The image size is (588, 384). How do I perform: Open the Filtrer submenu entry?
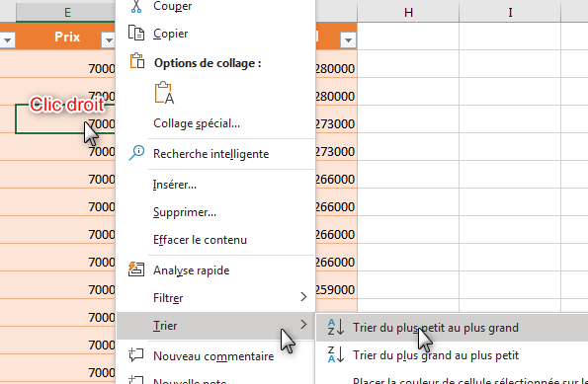[x=216, y=298]
